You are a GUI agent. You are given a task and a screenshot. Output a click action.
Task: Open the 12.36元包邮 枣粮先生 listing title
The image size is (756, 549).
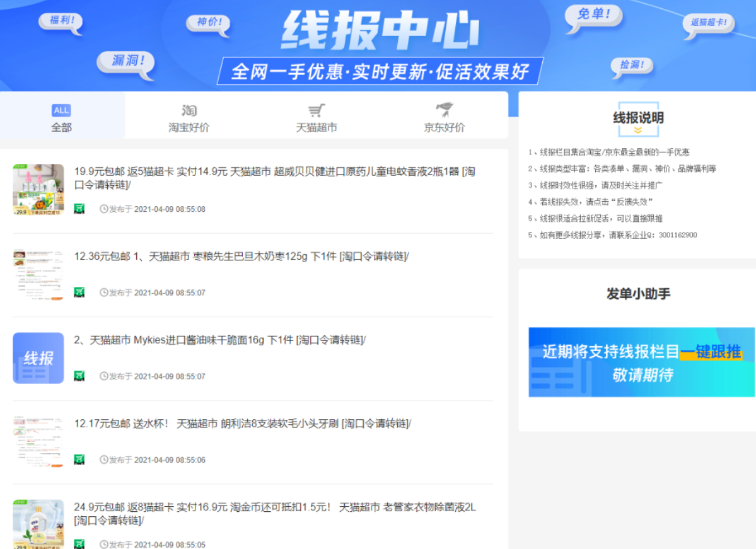pos(241,257)
